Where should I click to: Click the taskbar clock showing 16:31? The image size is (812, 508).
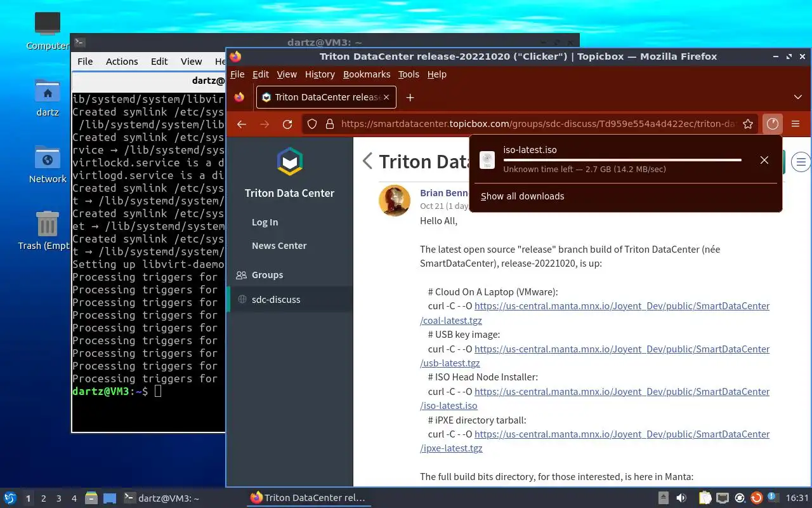click(797, 498)
